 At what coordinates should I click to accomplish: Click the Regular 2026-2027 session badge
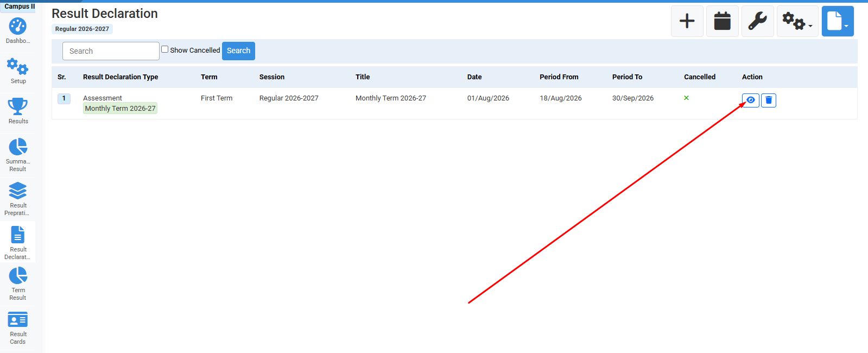coord(82,29)
